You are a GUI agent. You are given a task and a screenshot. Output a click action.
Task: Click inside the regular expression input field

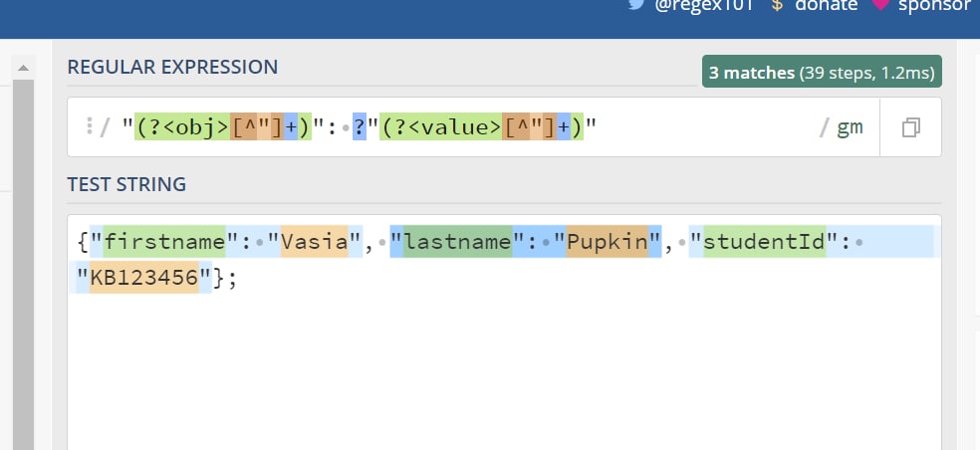pos(473,126)
